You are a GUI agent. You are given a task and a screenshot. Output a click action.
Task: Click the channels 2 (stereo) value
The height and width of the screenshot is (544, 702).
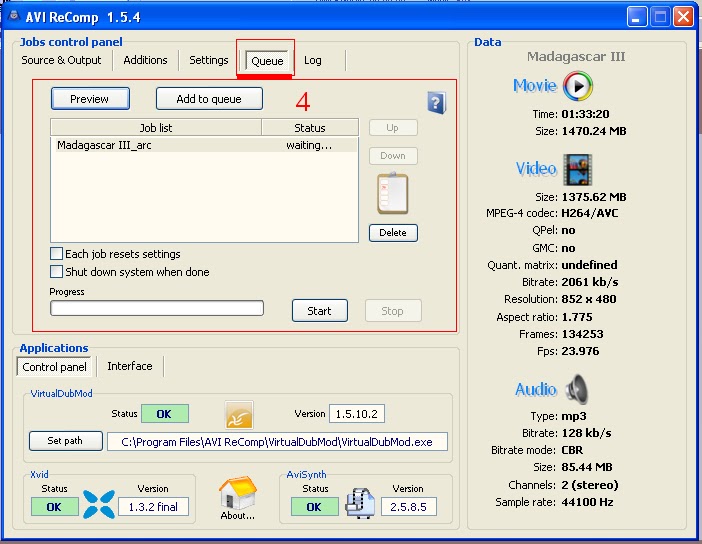590,485
